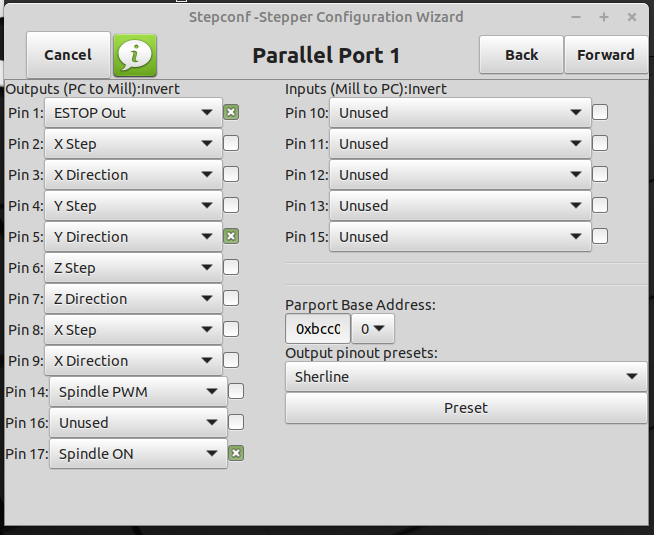Click the Preset button
The width and height of the screenshot is (654, 535).
click(x=466, y=408)
